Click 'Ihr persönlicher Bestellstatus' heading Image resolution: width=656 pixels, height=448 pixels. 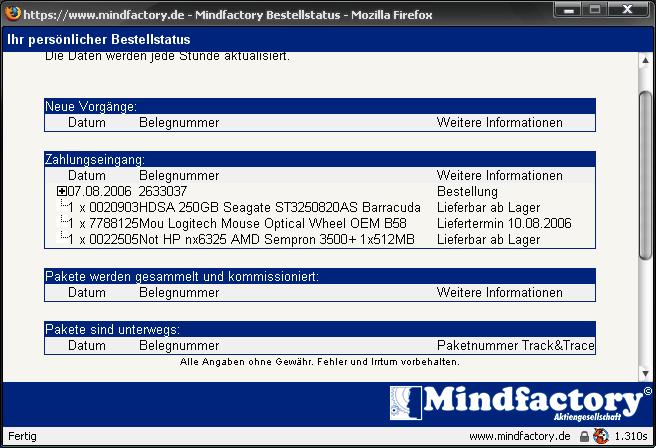(99, 39)
